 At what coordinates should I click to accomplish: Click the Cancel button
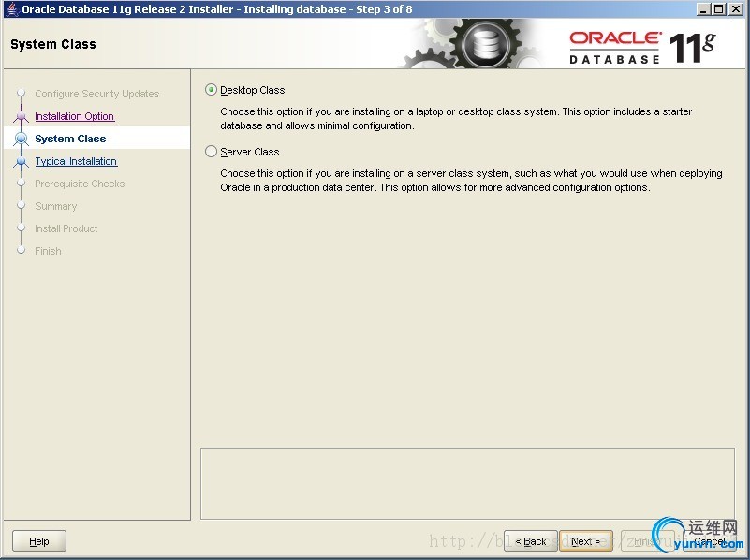pos(710,541)
